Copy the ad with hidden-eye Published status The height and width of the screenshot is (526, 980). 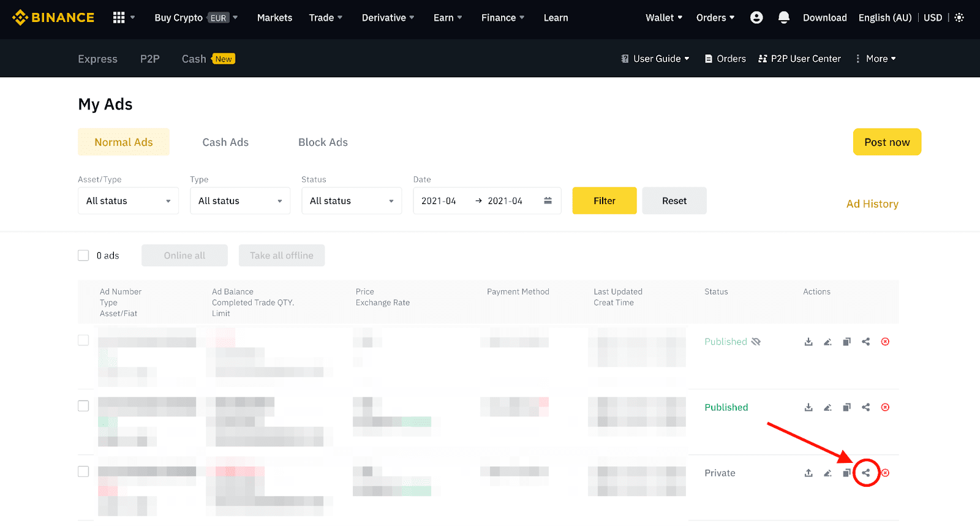pos(846,342)
